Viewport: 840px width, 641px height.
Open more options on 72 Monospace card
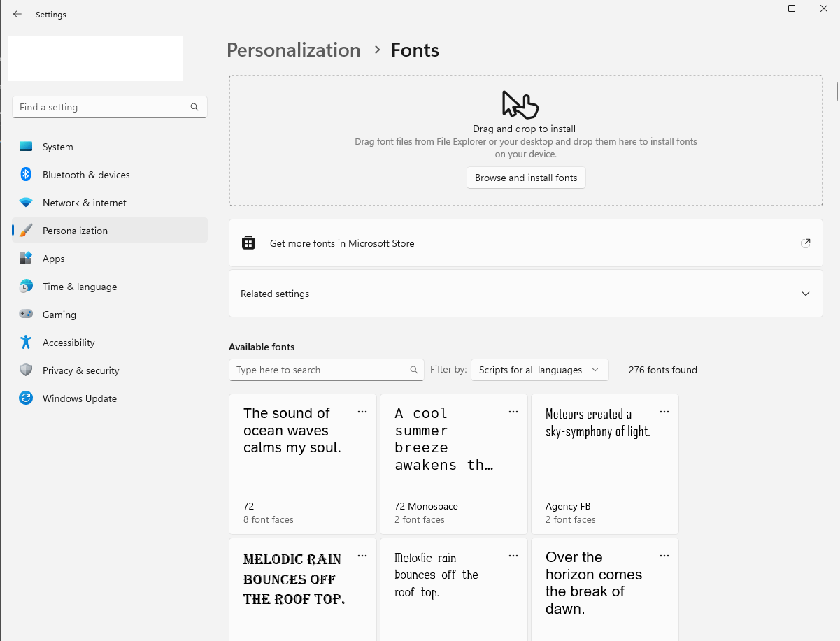(513, 412)
